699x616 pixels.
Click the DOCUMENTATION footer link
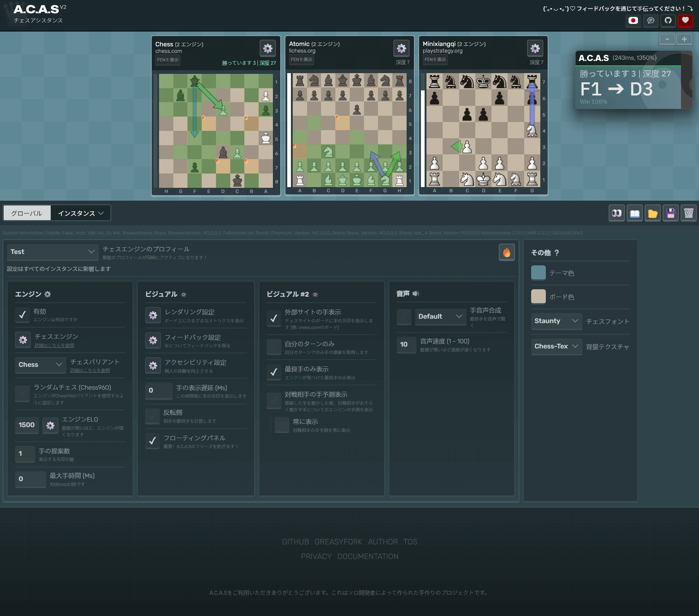(368, 556)
